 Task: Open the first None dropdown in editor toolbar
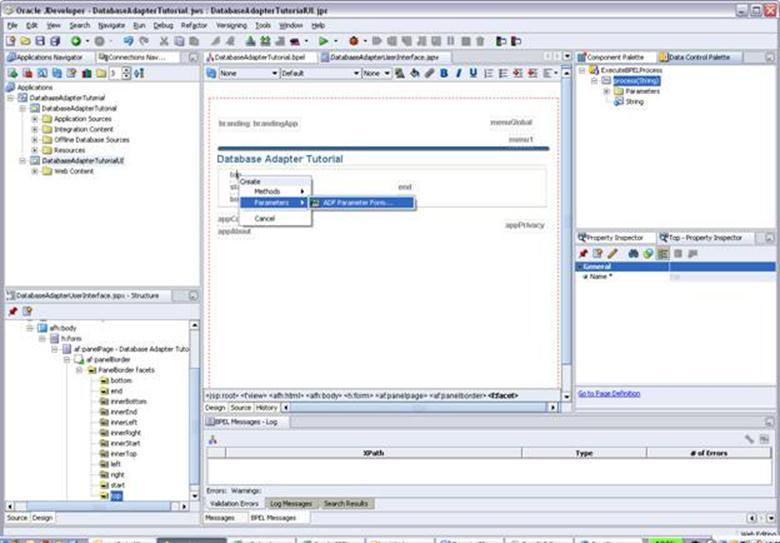tap(248, 73)
